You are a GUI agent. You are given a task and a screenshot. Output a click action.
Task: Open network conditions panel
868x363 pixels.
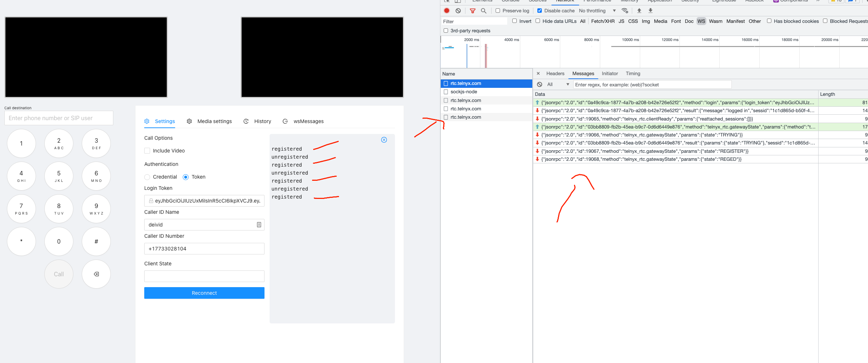pyautogui.click(x=625, y=11)
